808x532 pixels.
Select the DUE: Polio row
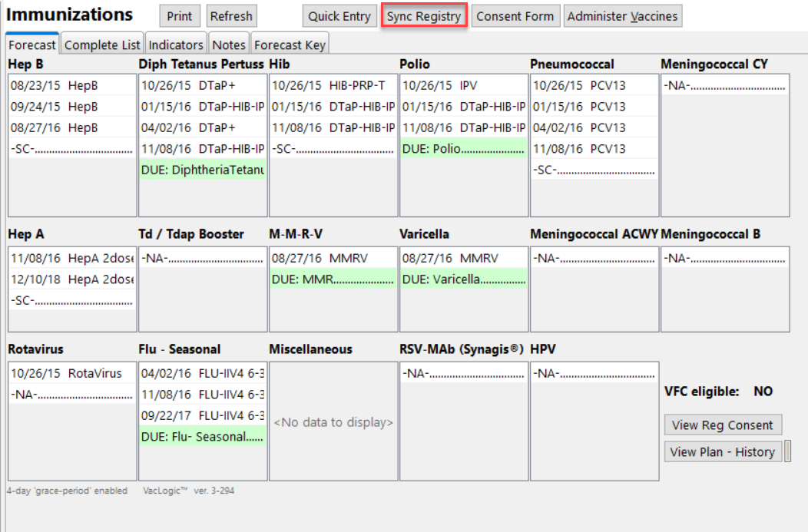[463, 149]
